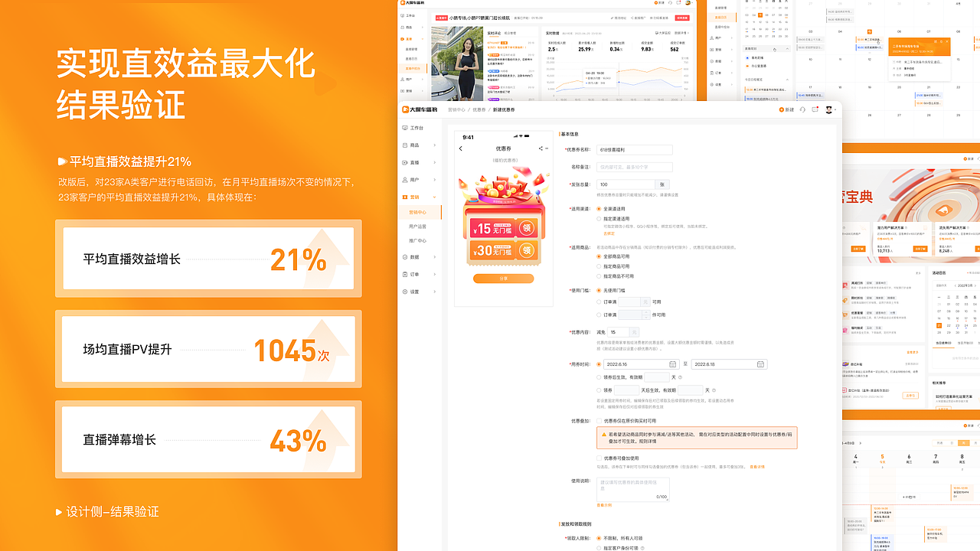980x551 pixels.
Task: Select 指定商品可用 radio option
Action: (599, 266)
